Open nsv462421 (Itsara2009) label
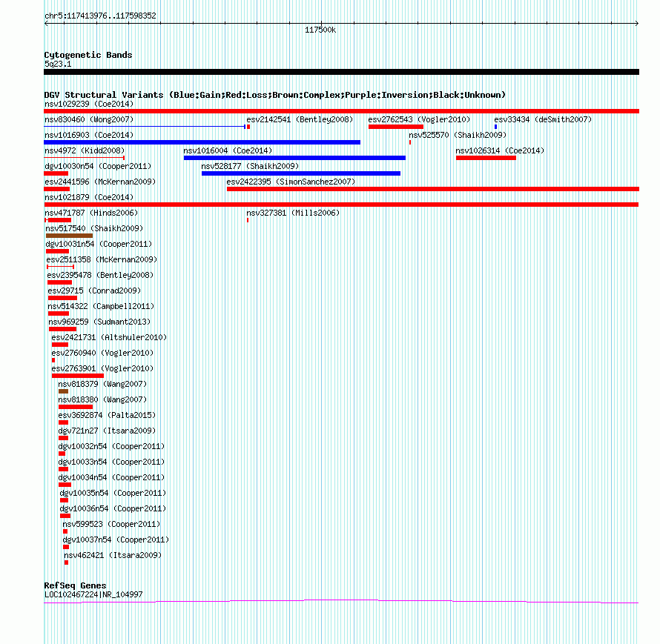660x644 pixels. click(113, 555)
